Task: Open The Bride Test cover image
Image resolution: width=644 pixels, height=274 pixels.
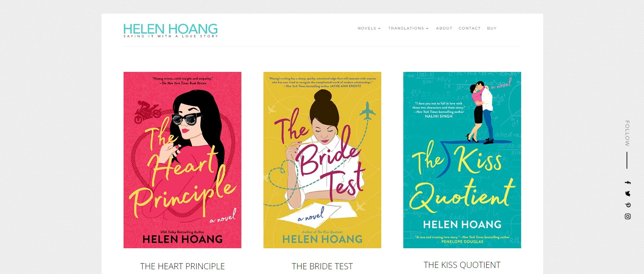Action: 322,160
